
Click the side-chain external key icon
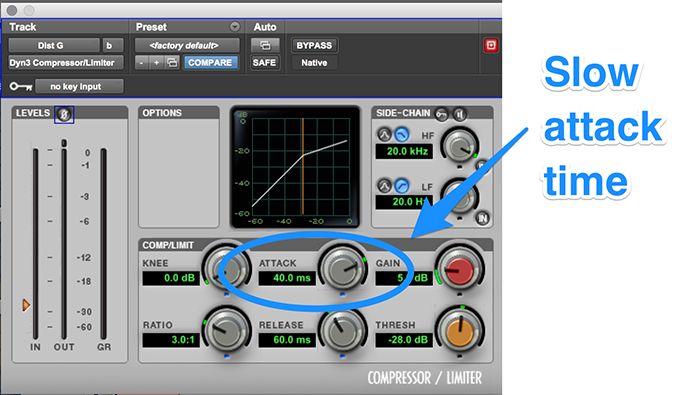(x=441, y=114)
